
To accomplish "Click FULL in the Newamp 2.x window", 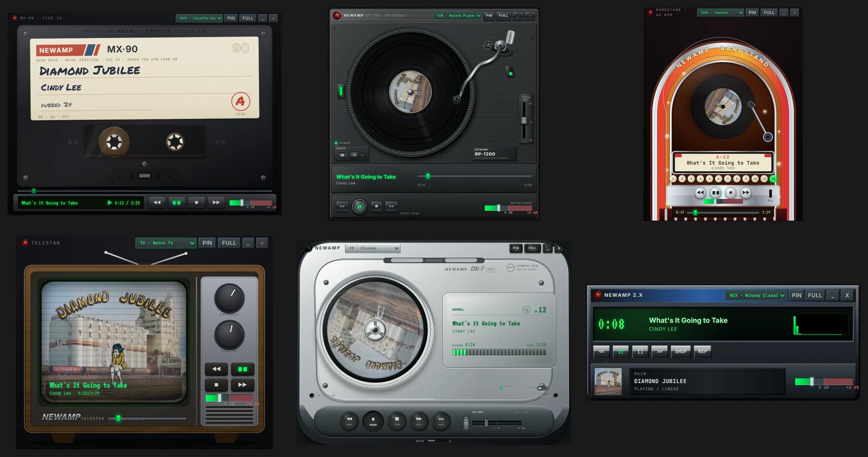I will [815, 295].
